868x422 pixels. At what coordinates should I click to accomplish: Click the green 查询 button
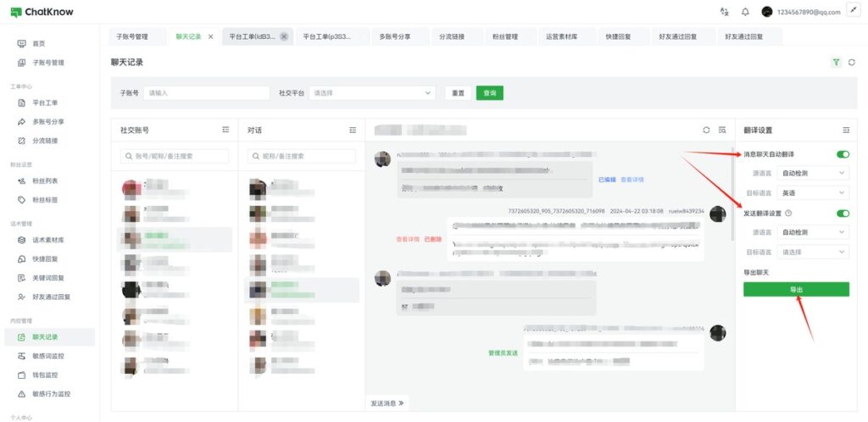(x=489, y=93)
